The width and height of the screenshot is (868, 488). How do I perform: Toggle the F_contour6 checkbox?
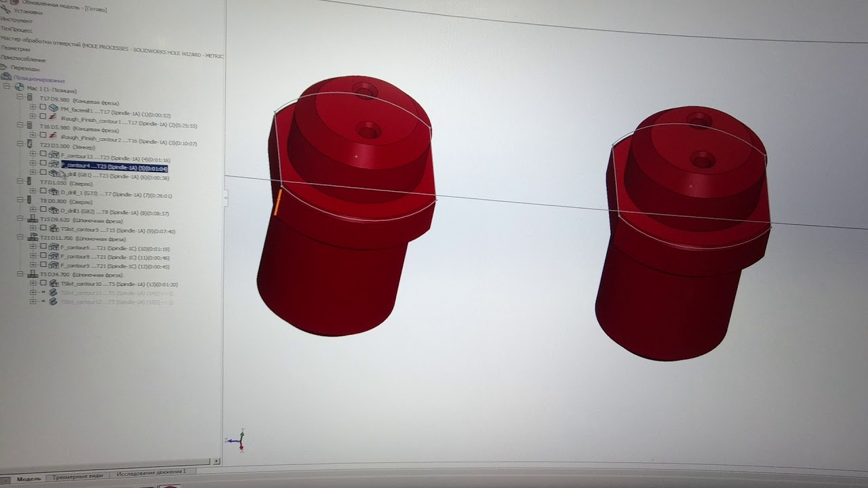click(43, 247)
